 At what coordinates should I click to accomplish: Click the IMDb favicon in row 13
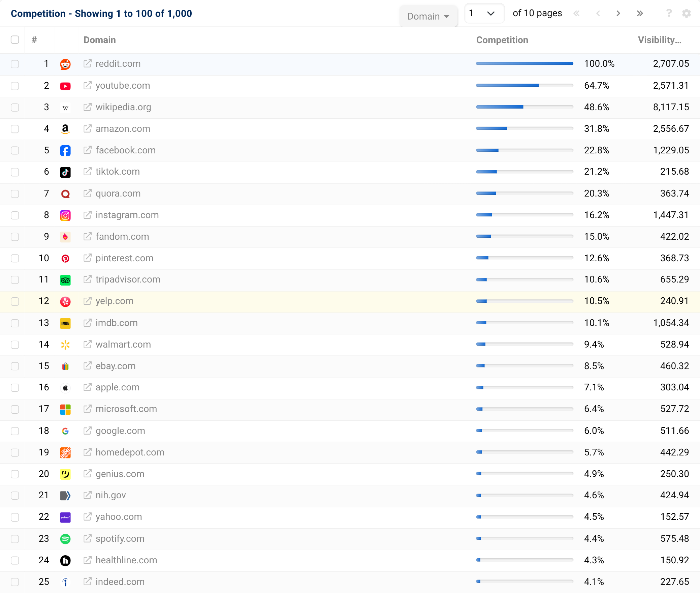(65, 323)
